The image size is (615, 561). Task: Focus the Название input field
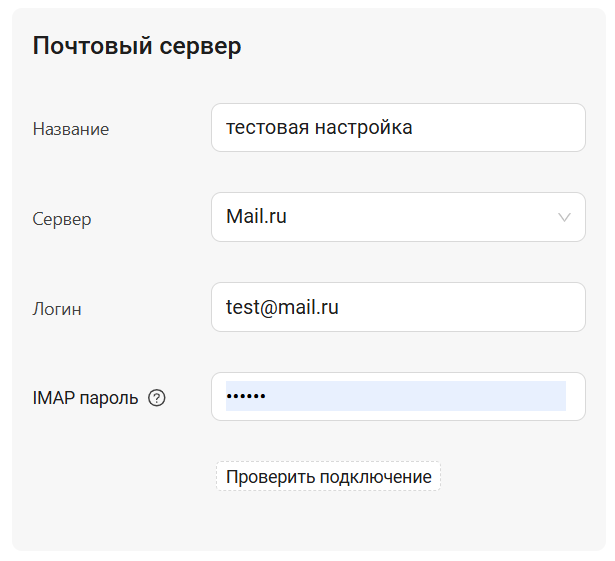[398, 128]
